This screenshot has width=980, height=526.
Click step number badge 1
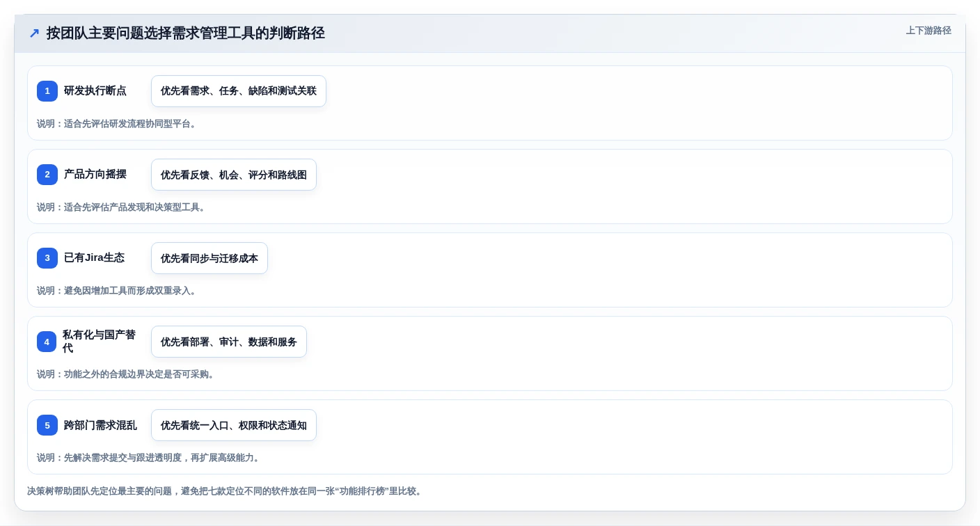pyautogui.click(x=47, y=91)
